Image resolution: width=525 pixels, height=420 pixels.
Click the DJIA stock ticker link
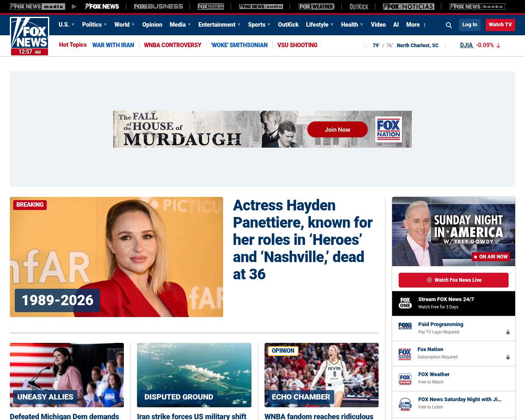tap(467, 45)
